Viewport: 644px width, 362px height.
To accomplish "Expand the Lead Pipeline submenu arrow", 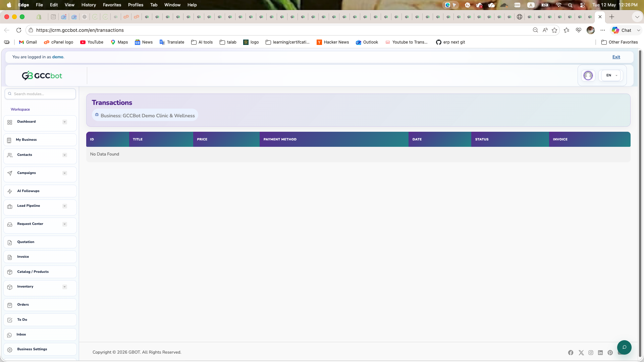I will (x=65, y=206).
